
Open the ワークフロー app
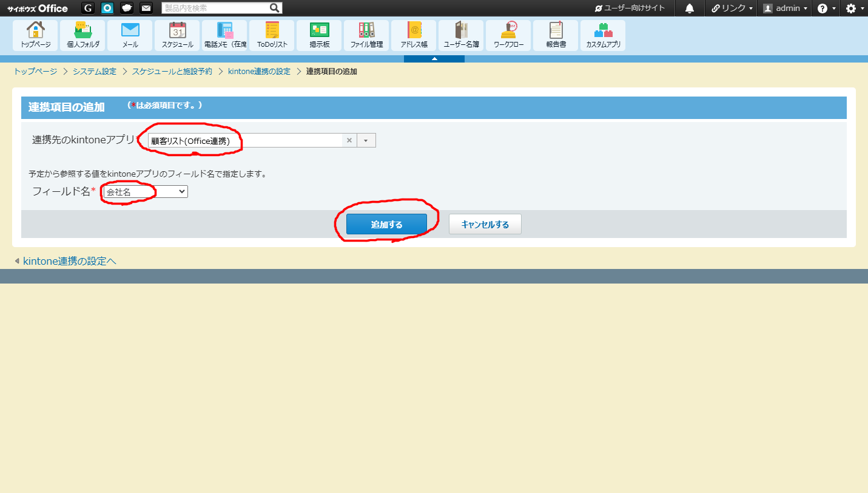pyautogui.click(x=509, y=36)
